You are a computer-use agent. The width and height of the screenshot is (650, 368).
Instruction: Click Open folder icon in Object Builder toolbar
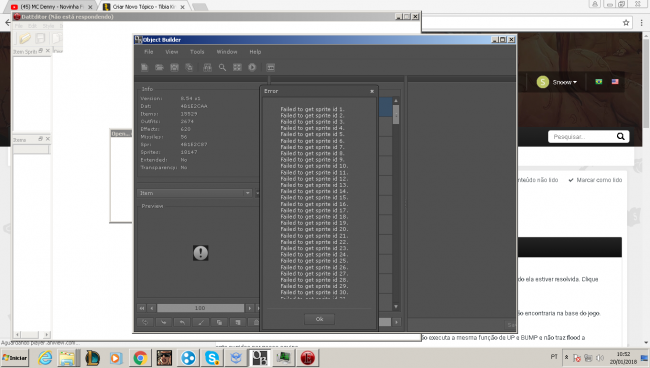pyautogui.click(x=159, y=67)
